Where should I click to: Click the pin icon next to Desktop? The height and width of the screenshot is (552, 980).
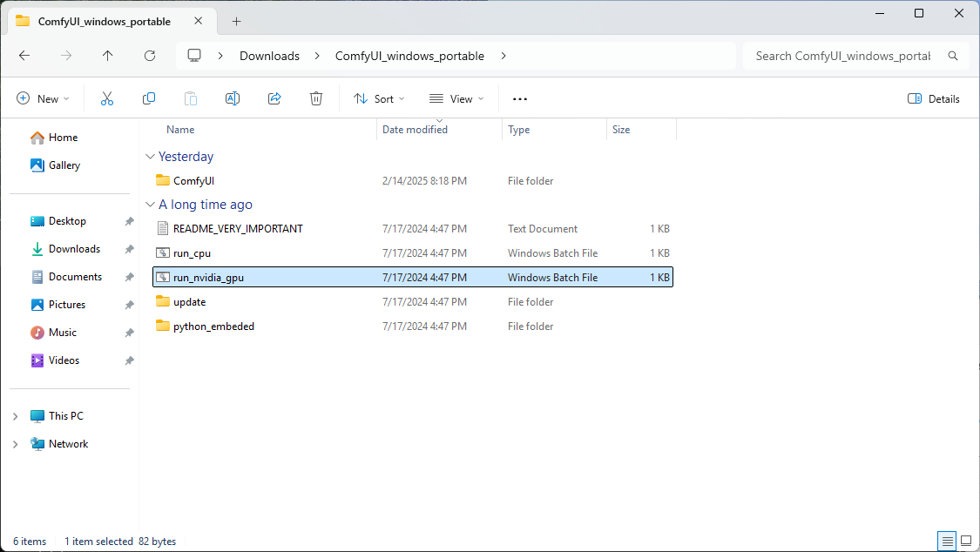click(x=130, y=221)
